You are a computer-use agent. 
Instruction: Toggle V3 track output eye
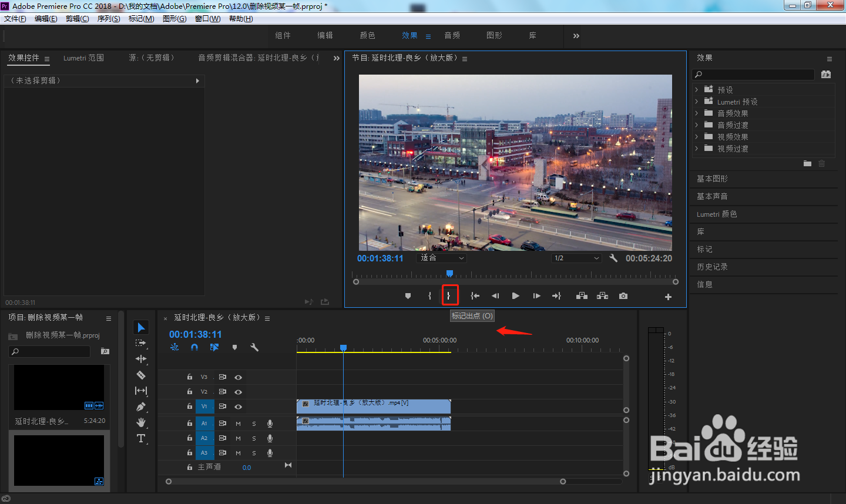238,377
